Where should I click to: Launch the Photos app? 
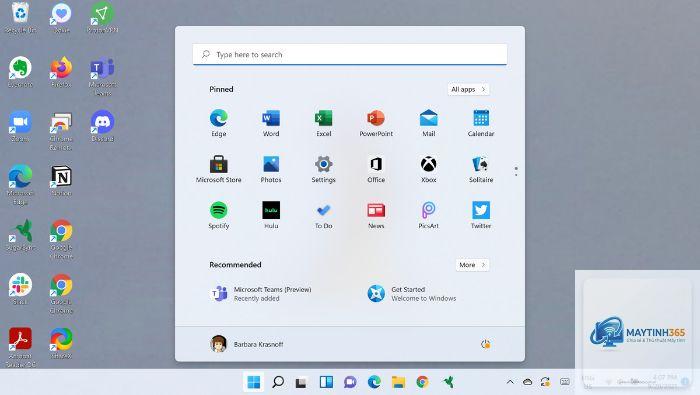[271, 169]
